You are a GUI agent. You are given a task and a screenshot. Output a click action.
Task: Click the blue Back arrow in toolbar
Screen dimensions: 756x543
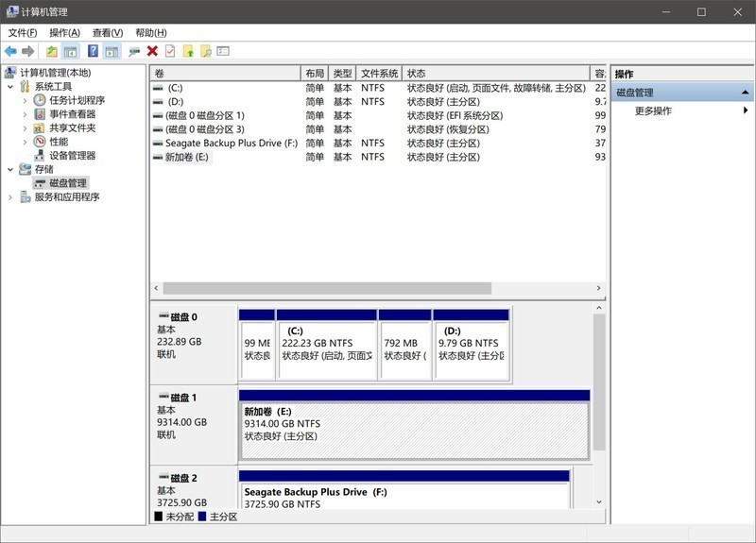tap(10, 51)
